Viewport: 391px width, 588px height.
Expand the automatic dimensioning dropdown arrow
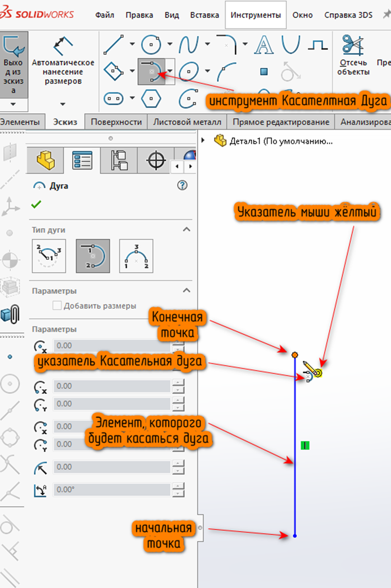(63, 104)
